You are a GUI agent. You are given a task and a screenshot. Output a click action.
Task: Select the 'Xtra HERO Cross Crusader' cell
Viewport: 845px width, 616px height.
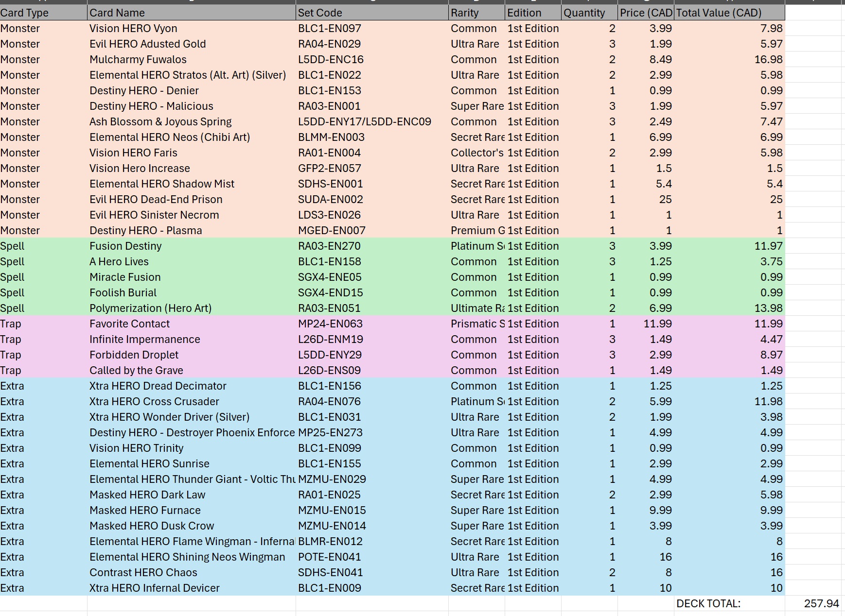pos(192,401)
